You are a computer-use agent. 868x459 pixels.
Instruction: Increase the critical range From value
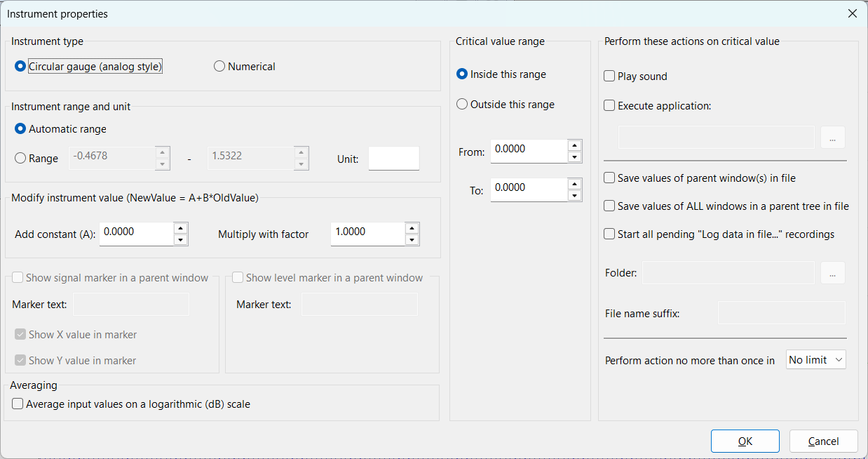click(574, 145)
